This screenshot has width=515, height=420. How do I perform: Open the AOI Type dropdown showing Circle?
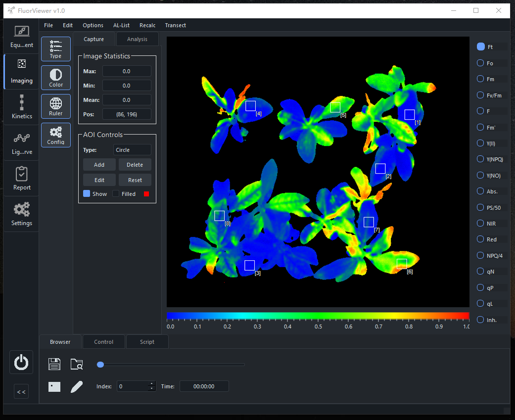(131, 150)
